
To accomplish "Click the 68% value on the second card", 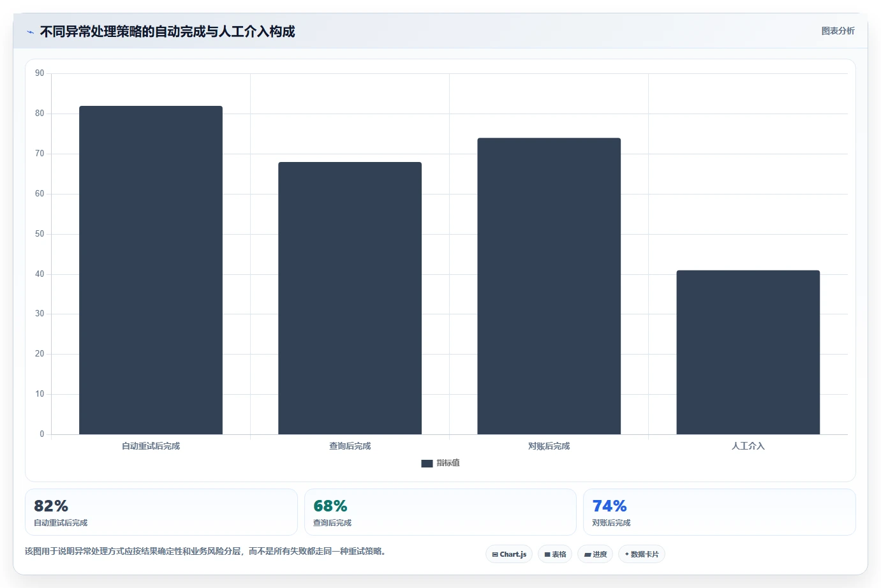I will [330, 506].
